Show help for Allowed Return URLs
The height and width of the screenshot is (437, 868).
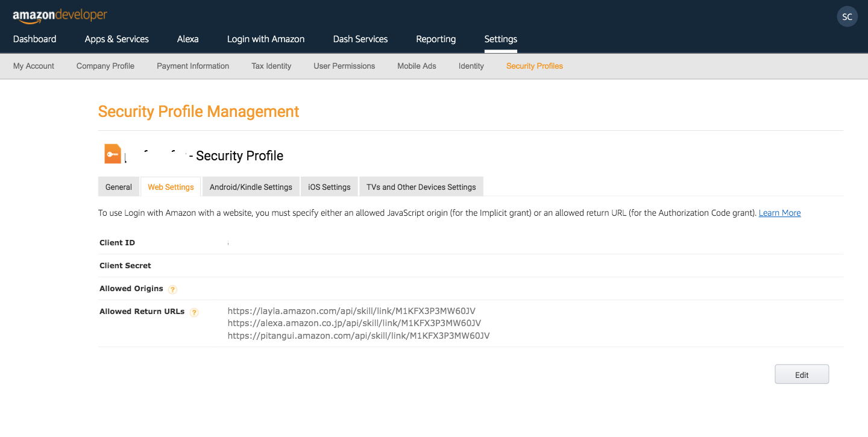pos(194,312)
